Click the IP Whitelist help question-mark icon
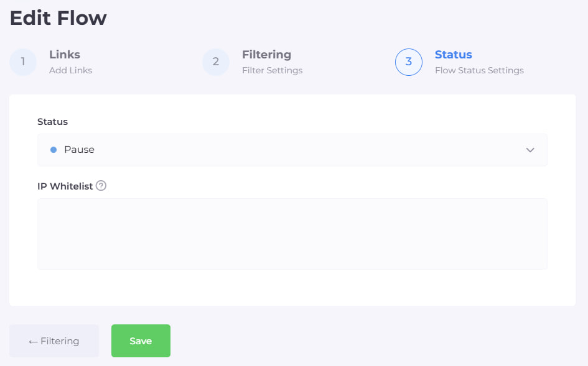This screenshot has width=588, height=366. pyautogui.click(x=101, y=185)
